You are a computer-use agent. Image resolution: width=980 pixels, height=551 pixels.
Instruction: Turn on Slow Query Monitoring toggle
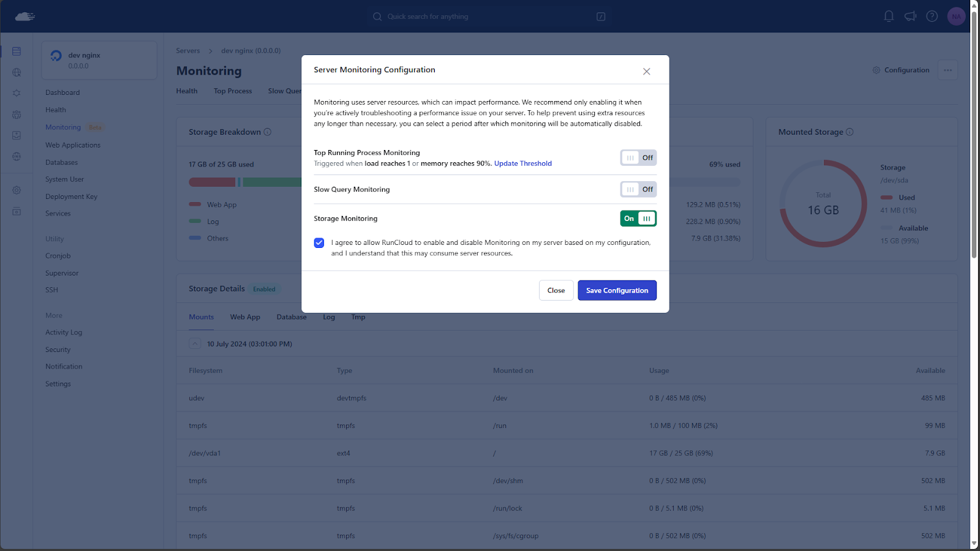point(638,190)
